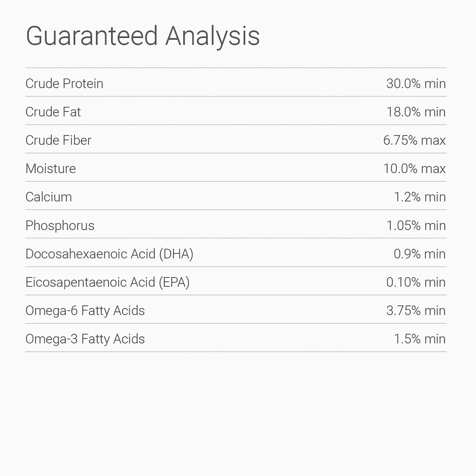Click the 1.05% min phosphorus value
Viewport: 476px width, 476px height.
[x=416, y=226]
